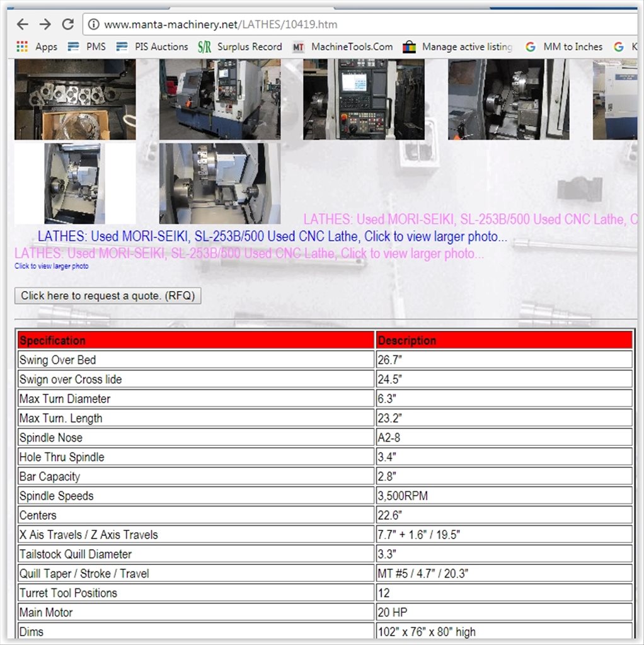
Task: Open the wide second-row thumbnail showing turret tooling
Action: [x=220, y=183]
